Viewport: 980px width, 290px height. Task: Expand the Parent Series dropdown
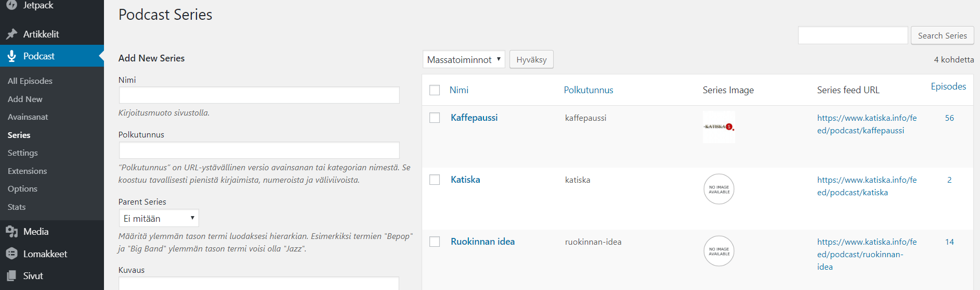pyautogui.click(x=159, y=218)
